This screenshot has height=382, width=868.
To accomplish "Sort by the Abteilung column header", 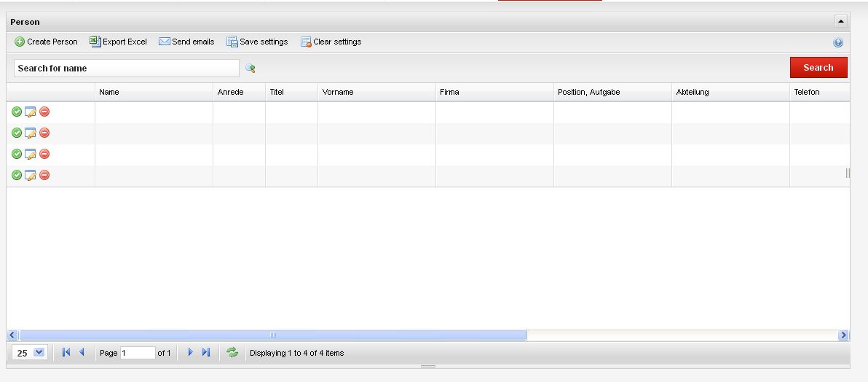I will click(x=730, y=92).
